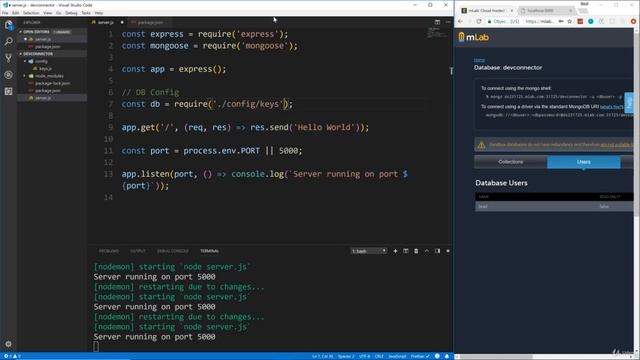Open the Search view in activity bar
640x360 pixels.
coord(8,41)
